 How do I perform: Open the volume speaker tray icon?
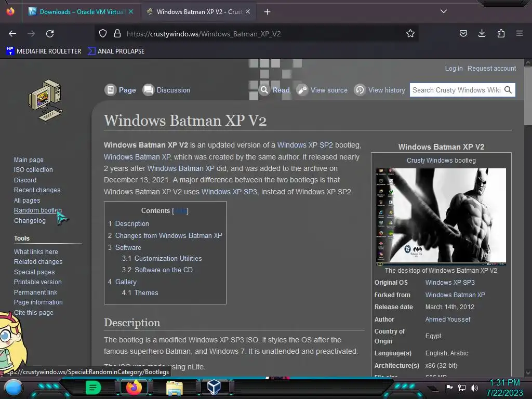[474, 388]
